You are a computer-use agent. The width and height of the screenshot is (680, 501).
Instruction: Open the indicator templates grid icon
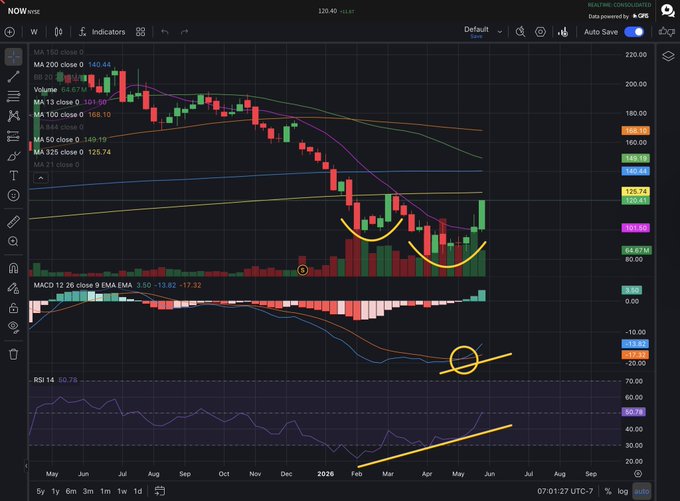click(141, 32)
